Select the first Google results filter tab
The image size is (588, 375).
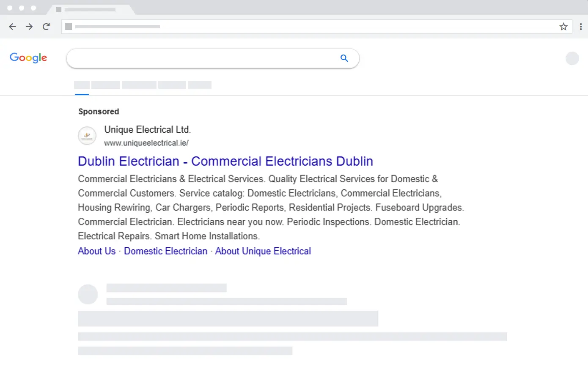point(82,85)
